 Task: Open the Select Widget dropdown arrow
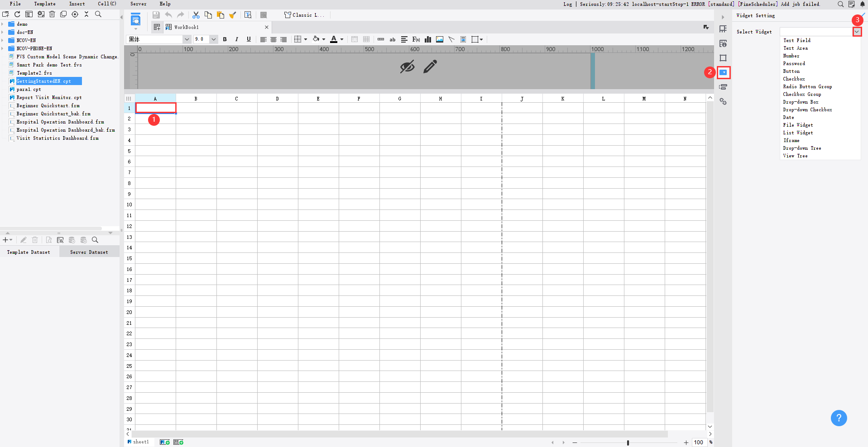coord(857,32)
